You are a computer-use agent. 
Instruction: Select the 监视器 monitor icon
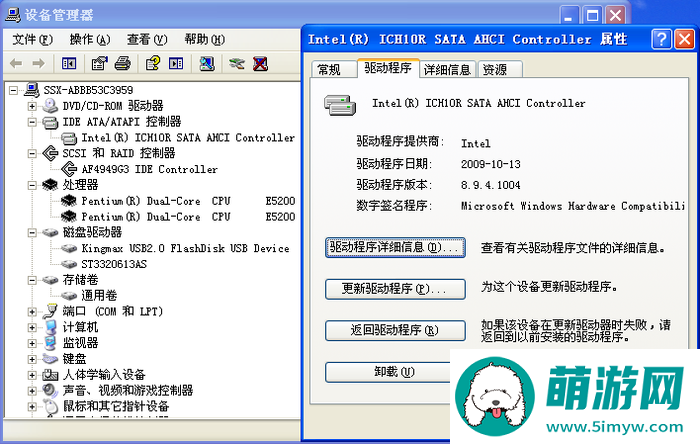pyautogui.click(x=50, y=343)
